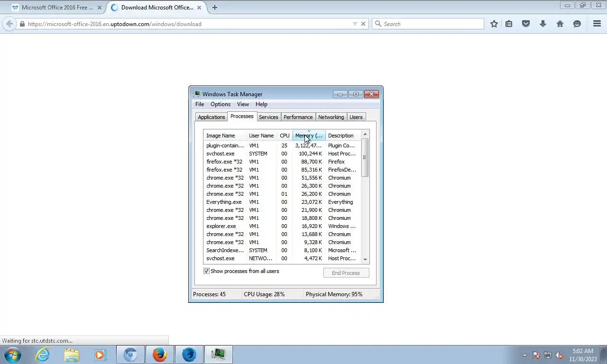Select svchost.exe SYSTEM process row

(x=282, y=154)
